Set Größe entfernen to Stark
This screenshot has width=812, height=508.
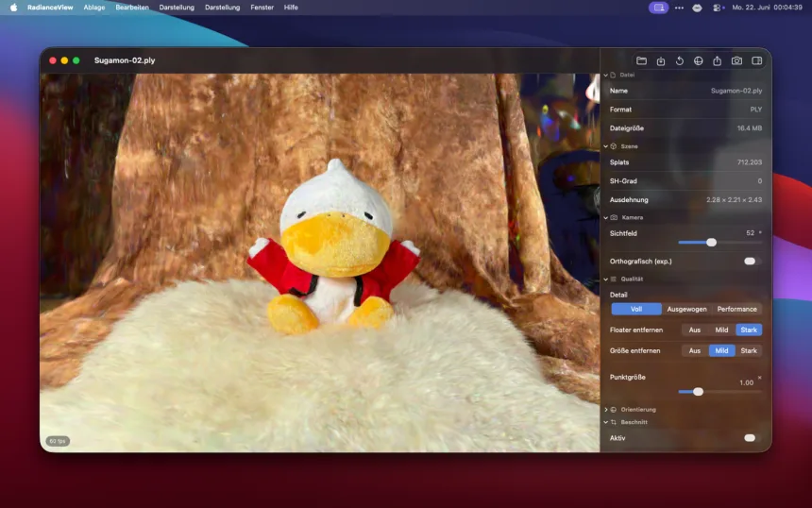tap(749, 350)
